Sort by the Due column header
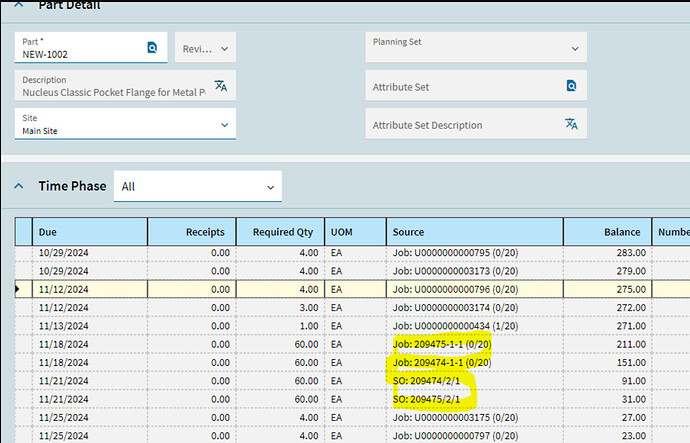The image size is (690, 443). 90,231
